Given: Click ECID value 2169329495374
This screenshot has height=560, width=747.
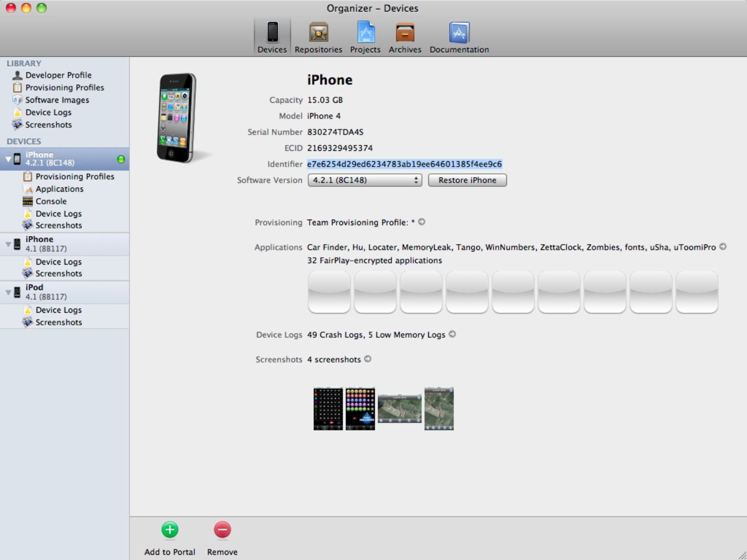Looking at the screenshot, I should click(x=340, y=148).
